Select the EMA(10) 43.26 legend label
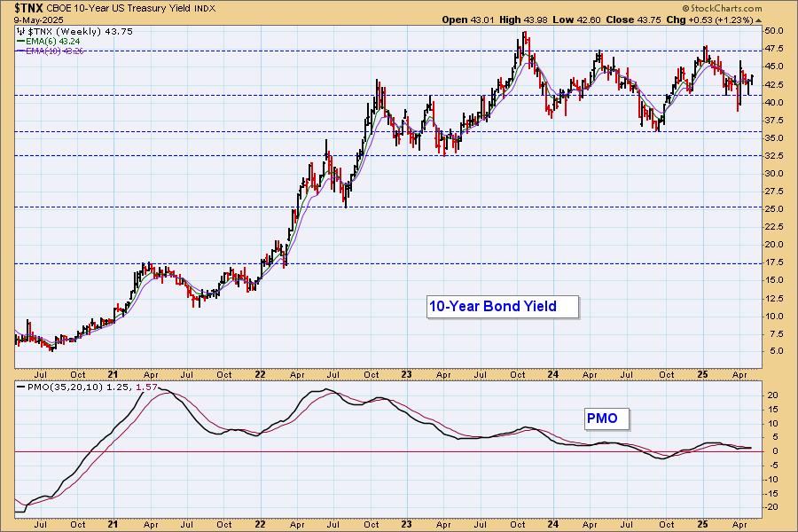Viewport: 798px width, 532px height. 55,51
